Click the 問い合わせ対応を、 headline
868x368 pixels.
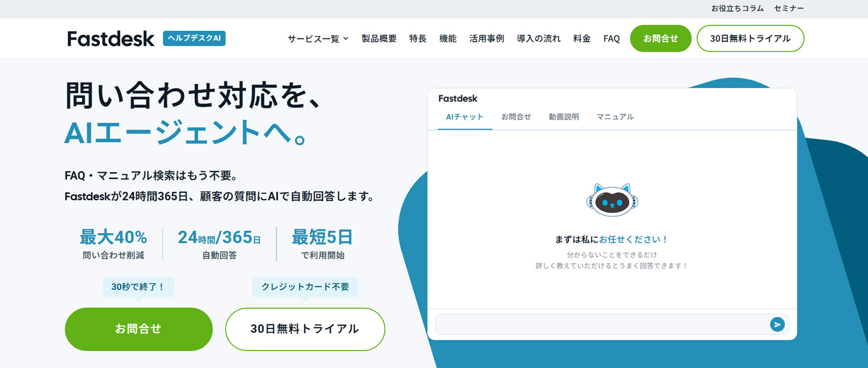click(x=194, y=95)
